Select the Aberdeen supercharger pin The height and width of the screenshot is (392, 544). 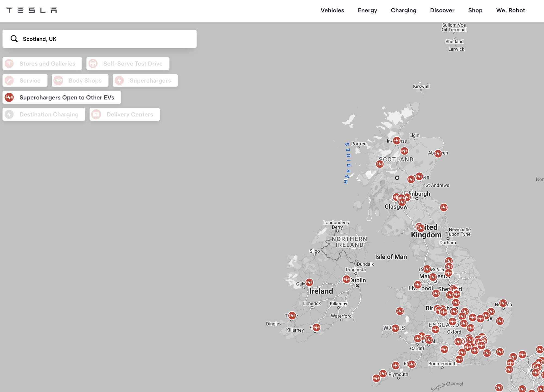coord(438,153)
